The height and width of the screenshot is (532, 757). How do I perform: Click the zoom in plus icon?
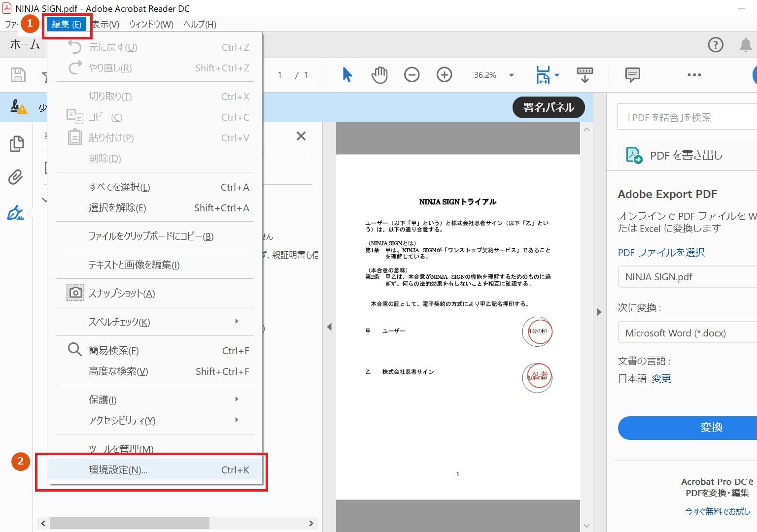pyautogui.click(x=444, y=75)
